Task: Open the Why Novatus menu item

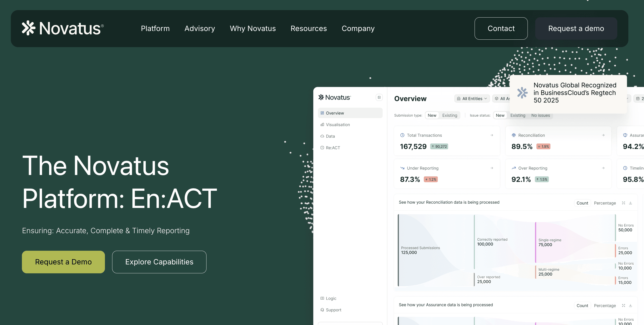Action: click(x=252, y=28)
